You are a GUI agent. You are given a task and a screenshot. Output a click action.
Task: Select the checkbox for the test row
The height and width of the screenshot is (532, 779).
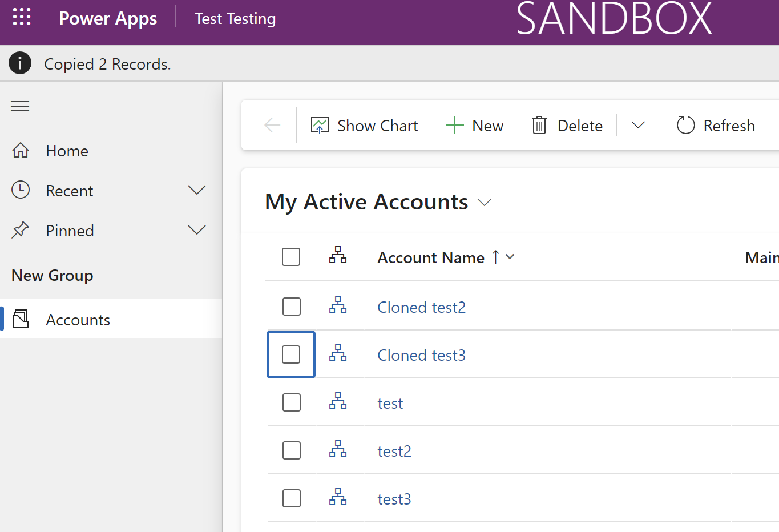(291, 402)
